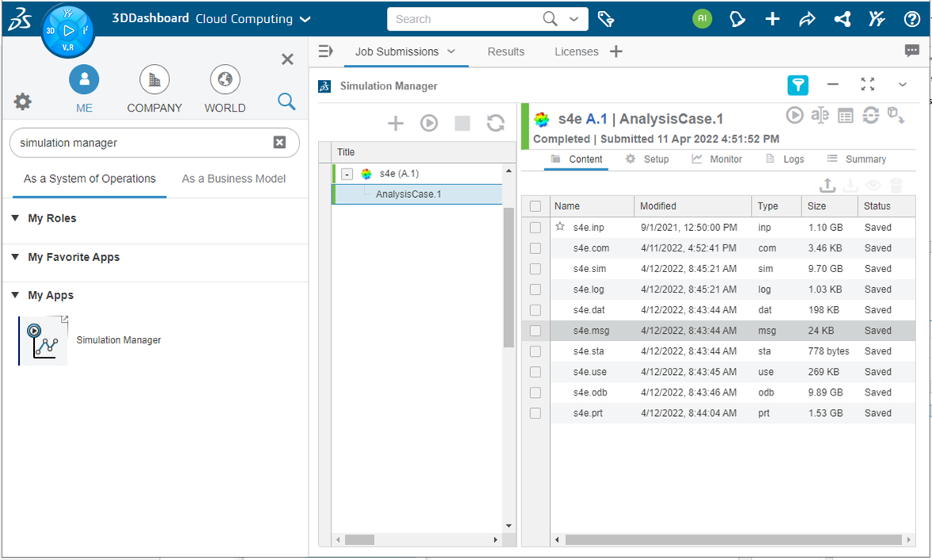This screenshot has height=560, width=932.
Task: Tick the s4e.odb row checkbox
Action: pyautogui.click(x=536, y=392)
